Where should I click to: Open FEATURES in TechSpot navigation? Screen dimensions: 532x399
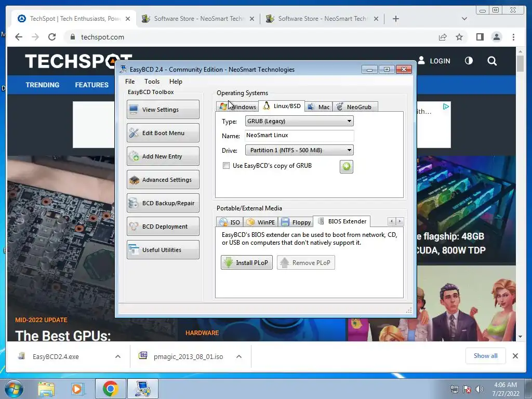point(91,85)
